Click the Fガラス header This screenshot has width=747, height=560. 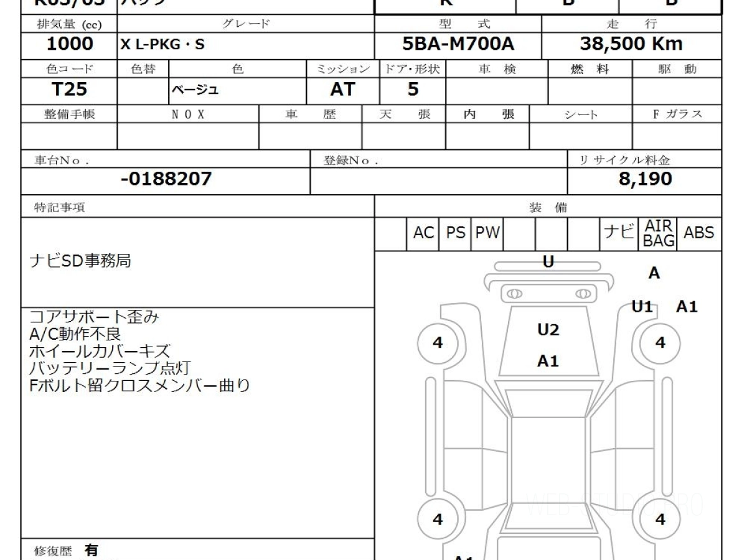coord(677,114)
